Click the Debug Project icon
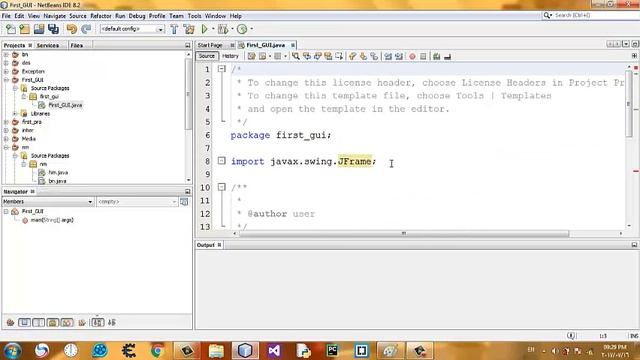The image size is (640, 360). [223, 29]
